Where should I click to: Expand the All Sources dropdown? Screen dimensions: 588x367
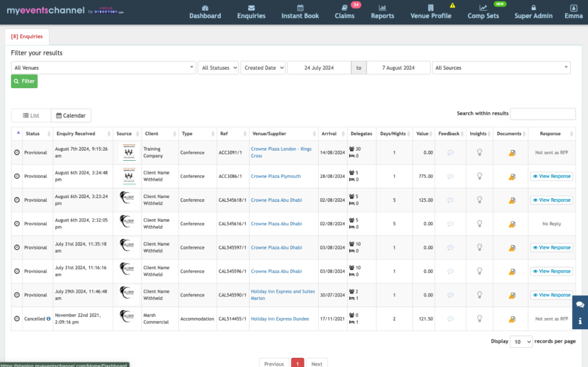click(501, 68)
